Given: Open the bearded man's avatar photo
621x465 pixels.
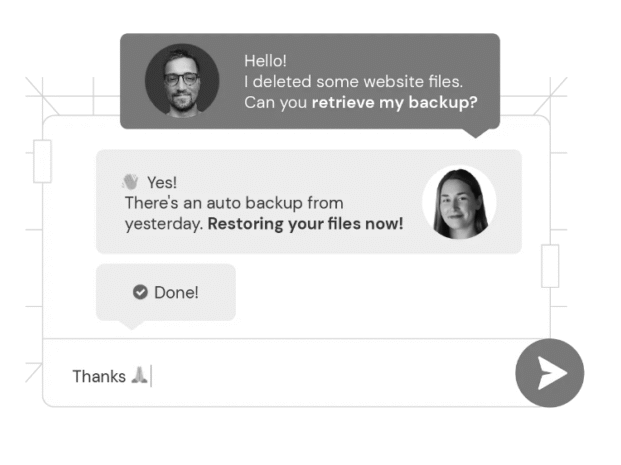Looking at the screenshot, I should coord(181,79).
